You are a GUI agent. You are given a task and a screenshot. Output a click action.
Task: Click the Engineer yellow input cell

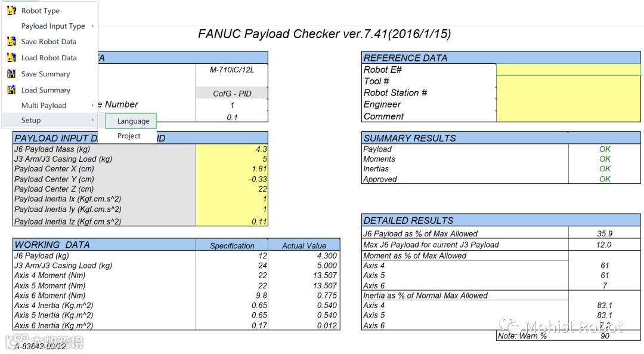568,104
